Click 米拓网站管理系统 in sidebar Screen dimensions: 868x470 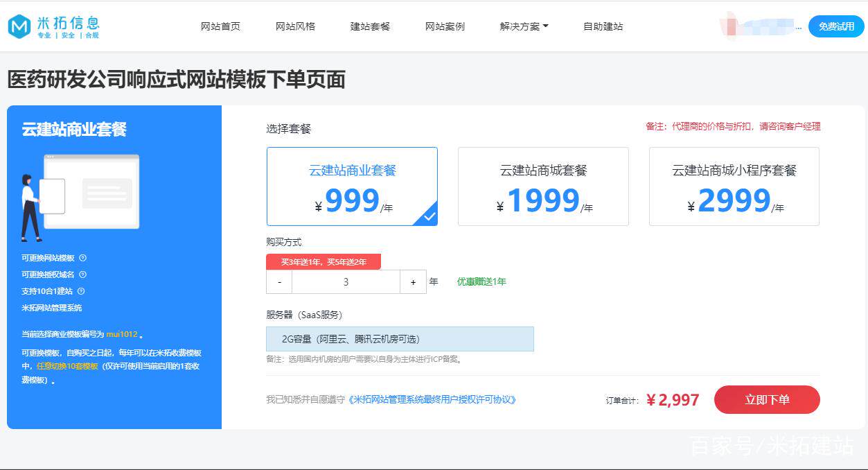pyautogui.click(x=52, y=308)
